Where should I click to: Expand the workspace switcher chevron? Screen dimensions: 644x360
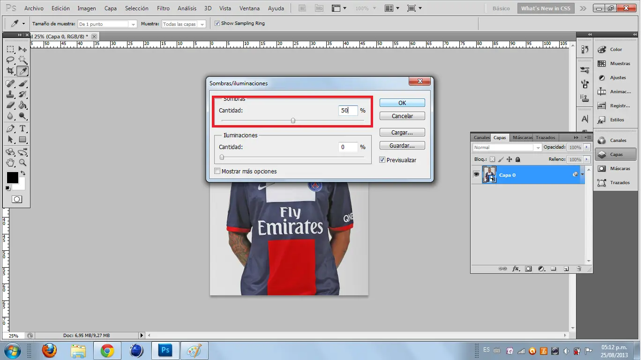[x=583, y=8]
